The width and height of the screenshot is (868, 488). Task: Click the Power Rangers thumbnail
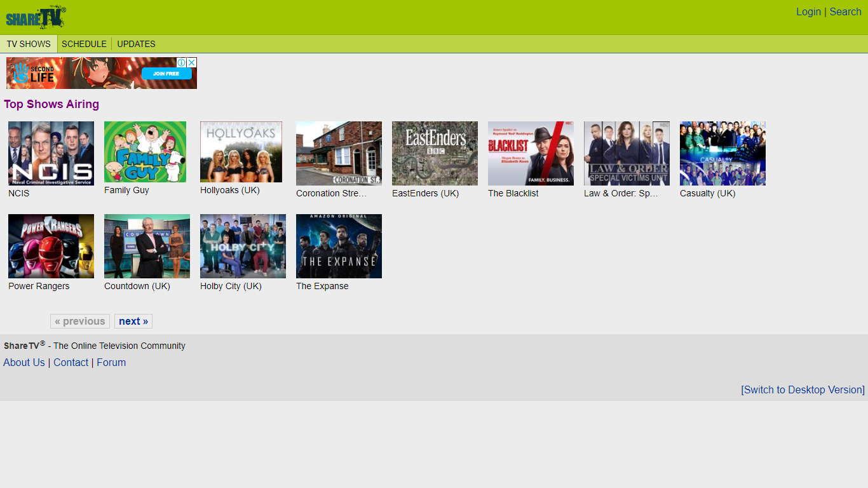(51, 246)
